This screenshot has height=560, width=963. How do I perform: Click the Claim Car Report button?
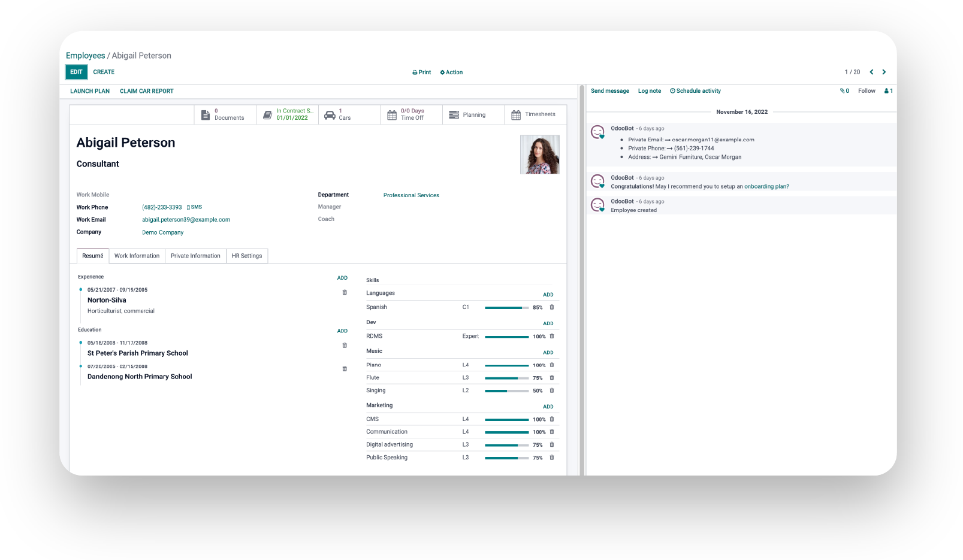pyautogui.click(x=146, y=90)
